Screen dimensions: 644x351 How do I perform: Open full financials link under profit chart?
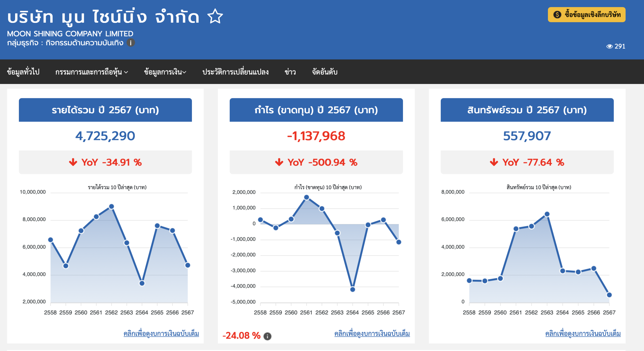tap(372, 334)
